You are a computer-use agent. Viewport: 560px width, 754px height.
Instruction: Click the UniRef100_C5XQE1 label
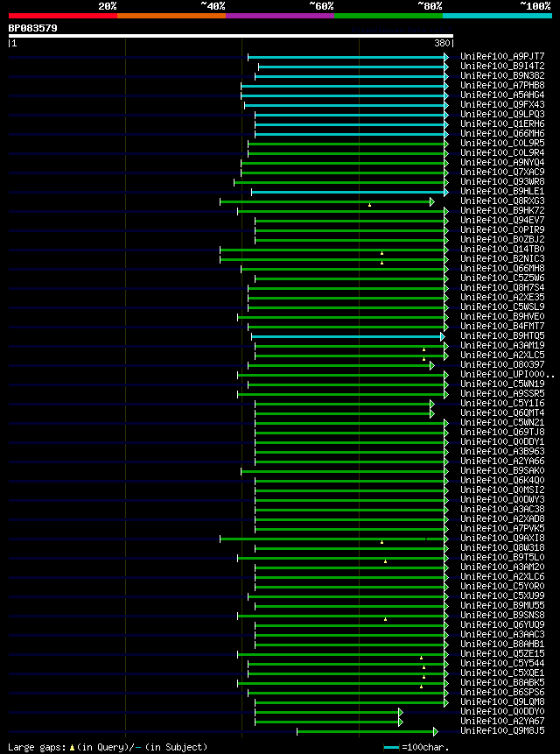(x=502, y=673)
